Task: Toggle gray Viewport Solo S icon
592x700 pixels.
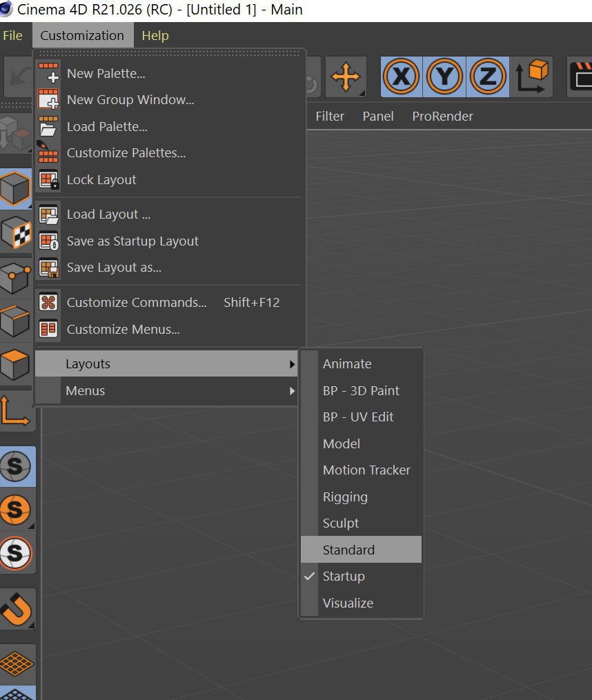Action: pyautogui.click(x=17, y=466)
